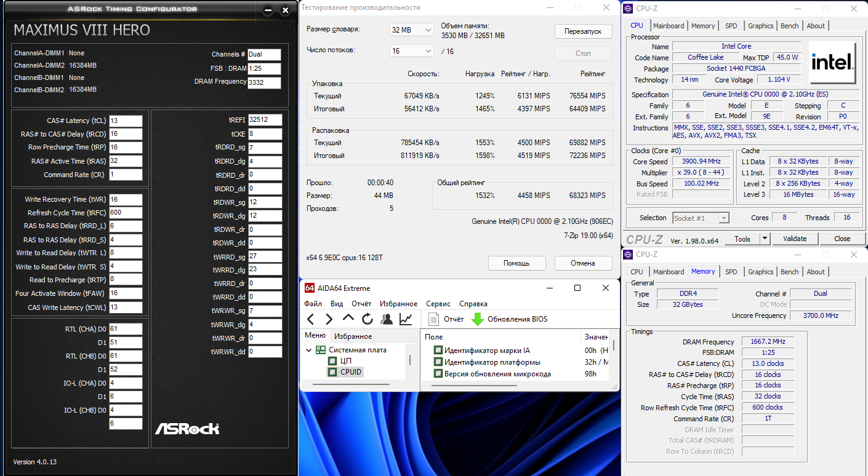Click the AIDA64 refresh icon

click(368, 319)
